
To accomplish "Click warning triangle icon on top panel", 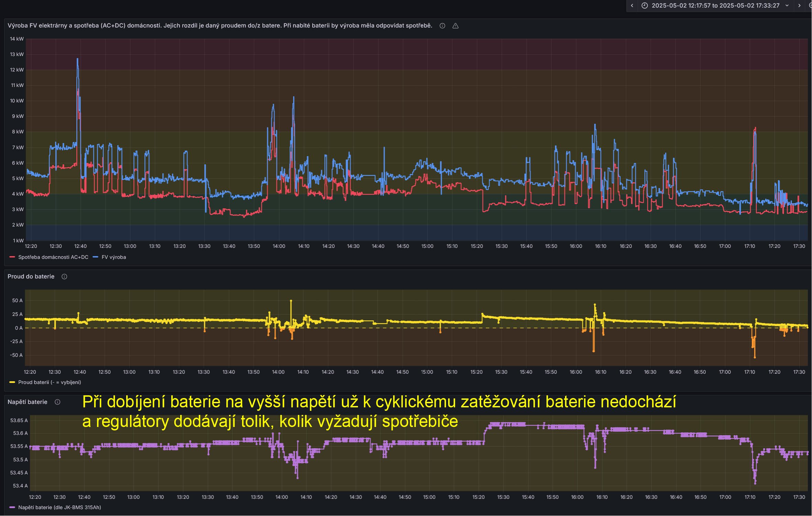I will (455, 26).
